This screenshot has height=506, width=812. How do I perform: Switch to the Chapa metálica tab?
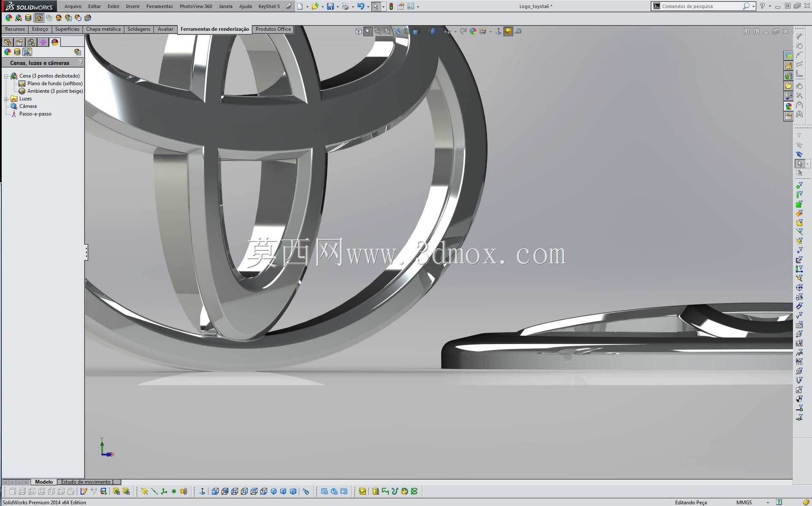coord(103,29)
